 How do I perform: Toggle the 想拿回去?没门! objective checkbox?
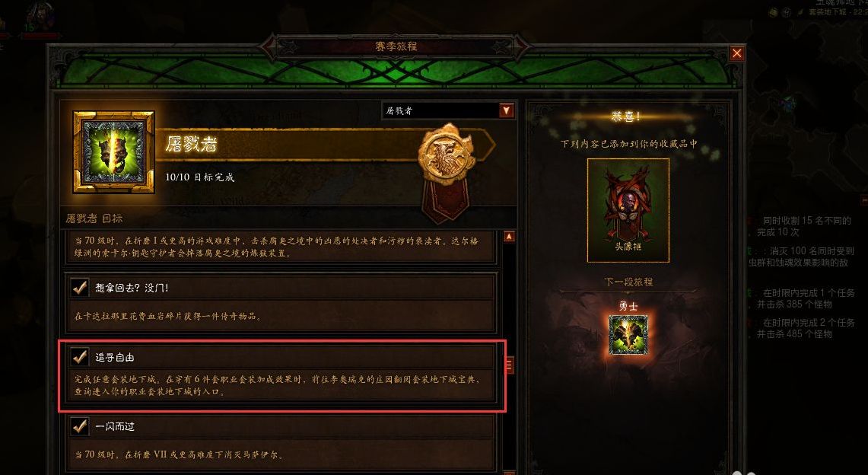click(x=81, y=287)
